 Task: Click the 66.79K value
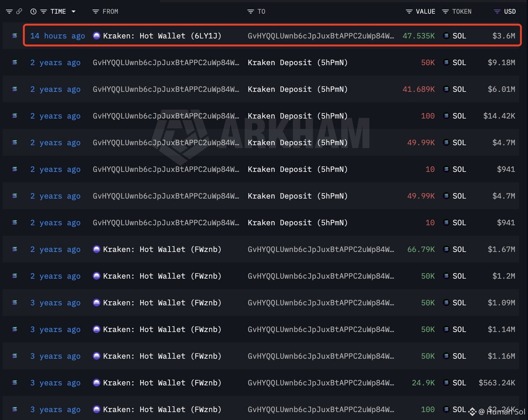[421, 249]
